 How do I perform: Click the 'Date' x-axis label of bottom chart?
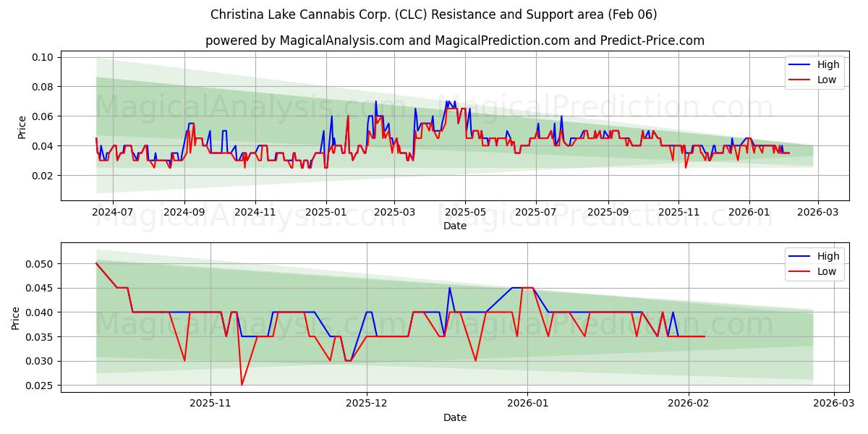[x=455, y=417]
